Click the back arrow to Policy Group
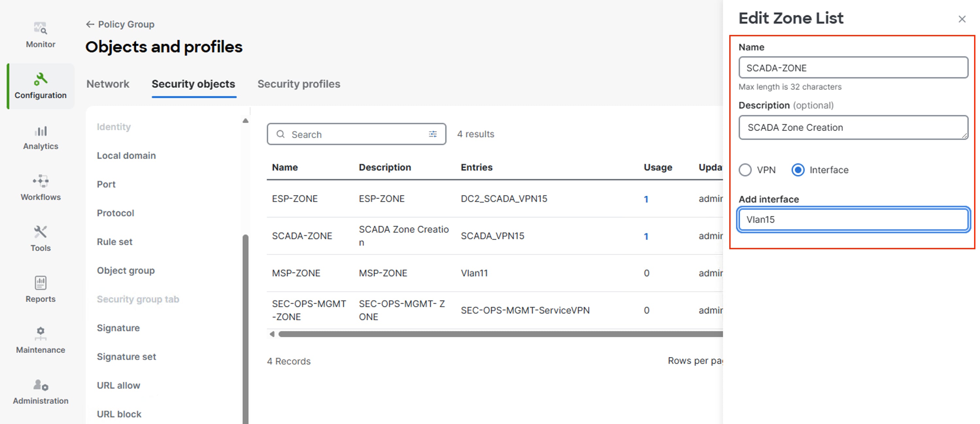Image resolution: width=980 pixels, height=424 pixels. (x=90, y=24)
